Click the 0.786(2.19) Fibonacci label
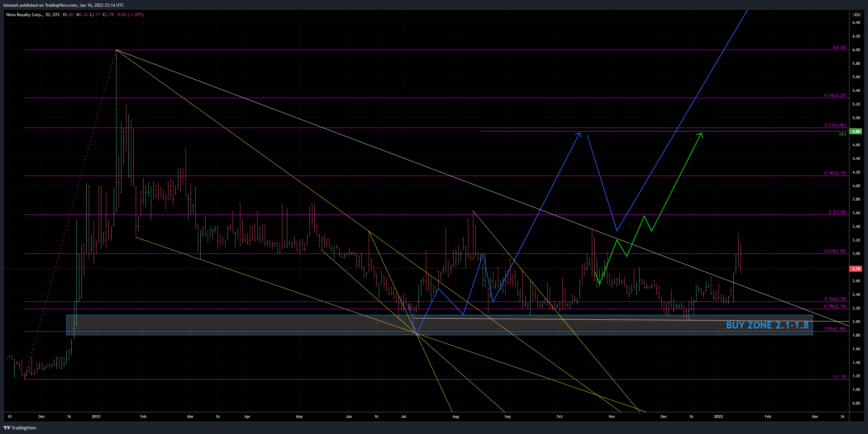The width and height of the screenshot is (868, 434). 835,306
